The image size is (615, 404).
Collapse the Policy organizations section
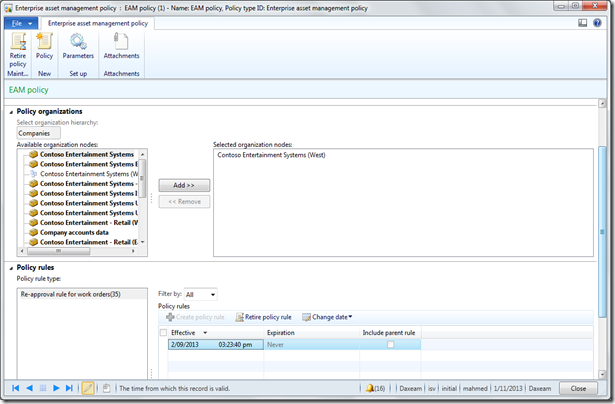coord(11,112)
